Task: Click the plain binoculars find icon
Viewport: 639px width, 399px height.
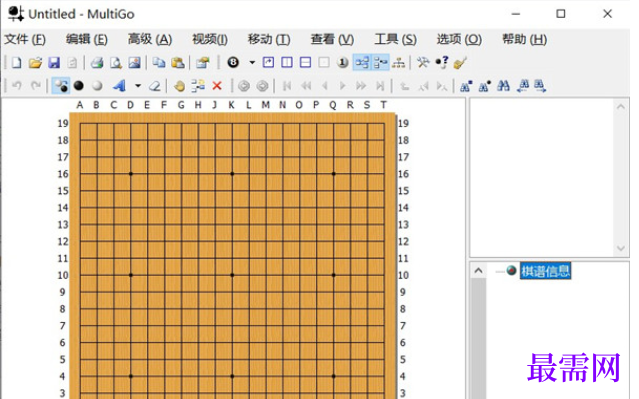Action: (x=503, y=86)
